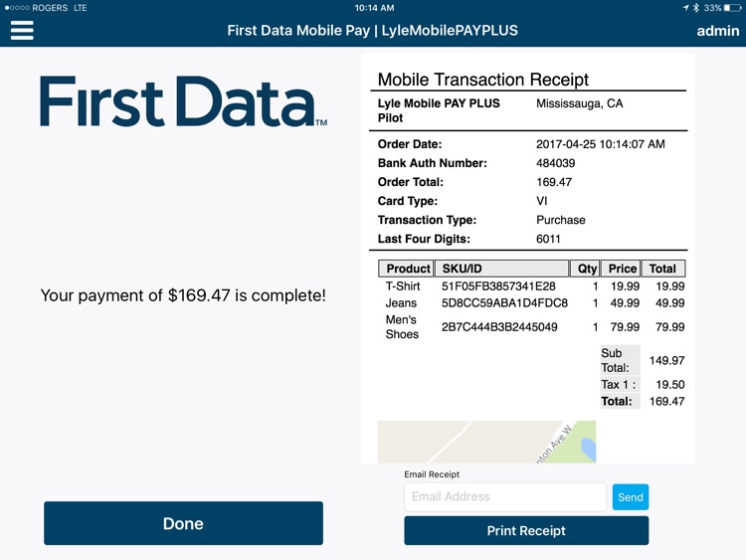746x560 pixels.
Task: Click the final Total amount 169.47
Action: (x=667, y=401)
